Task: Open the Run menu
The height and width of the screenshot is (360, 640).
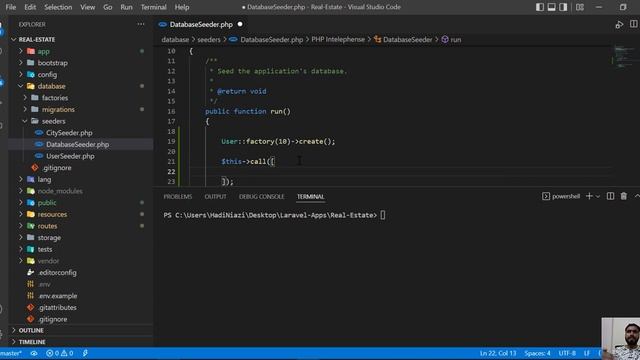Action: point(126,7)
